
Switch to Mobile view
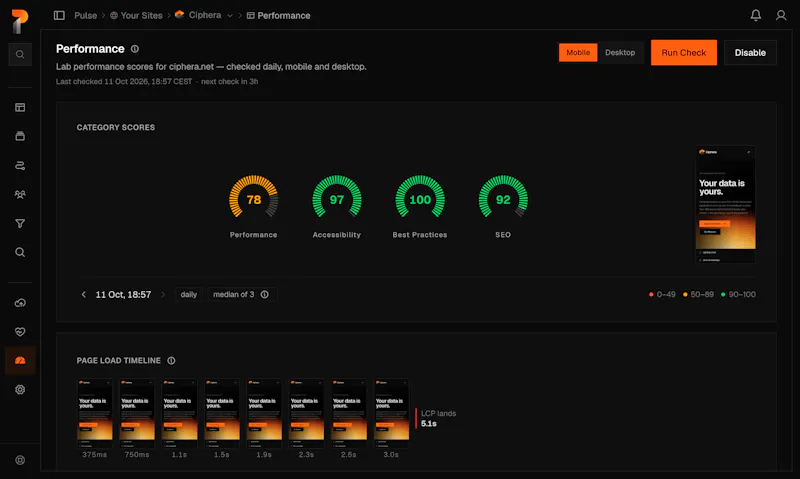click(x=578, y=53)
